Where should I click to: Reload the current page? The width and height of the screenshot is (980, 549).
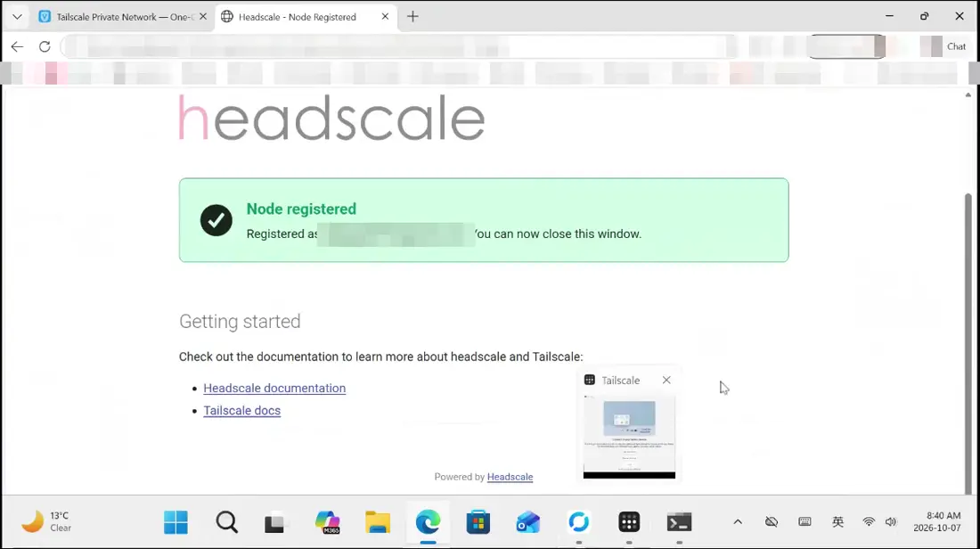[x=45, y=46]
